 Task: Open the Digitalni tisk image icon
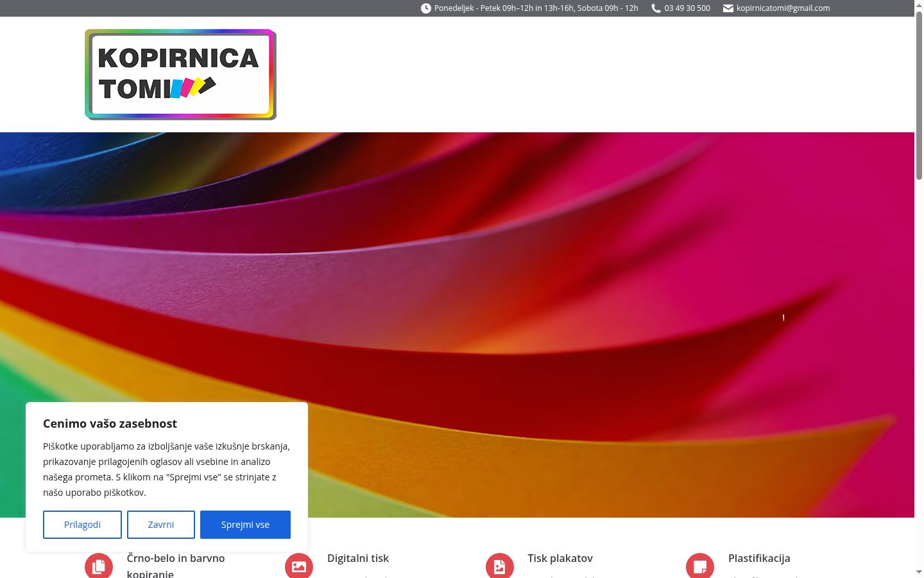click(x=299, y=566)
